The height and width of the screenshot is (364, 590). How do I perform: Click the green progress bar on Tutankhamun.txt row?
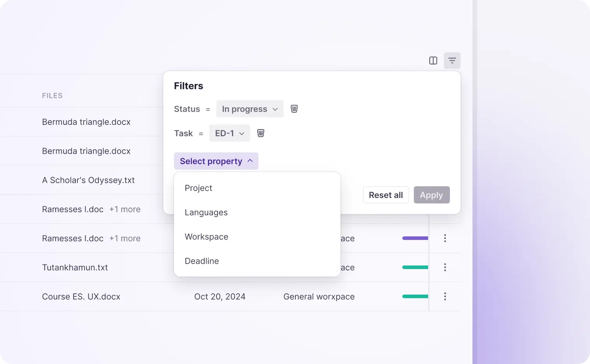tap(415, 267)
